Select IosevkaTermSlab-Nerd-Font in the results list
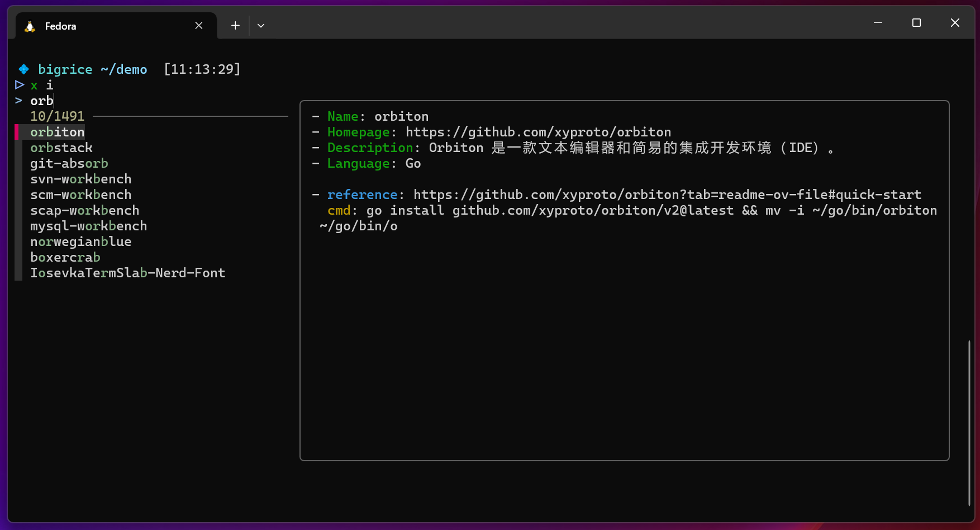Image resolution: width=980 pixels, height=530 pixels. [x=128, y=273]
